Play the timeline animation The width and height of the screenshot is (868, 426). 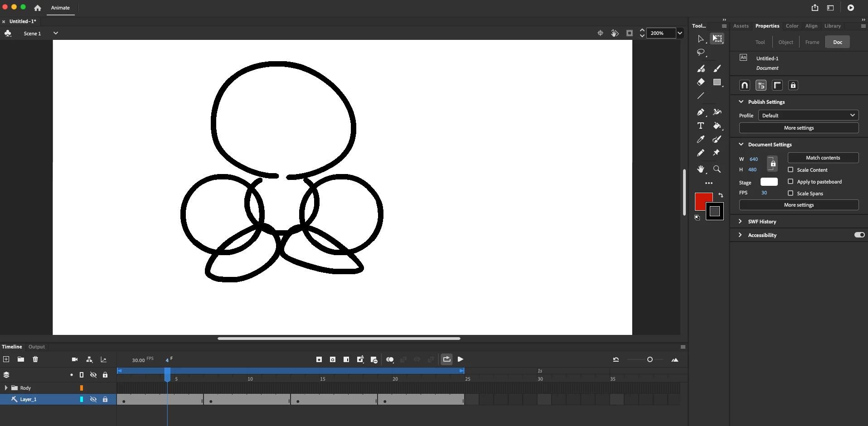coord(461,359)
